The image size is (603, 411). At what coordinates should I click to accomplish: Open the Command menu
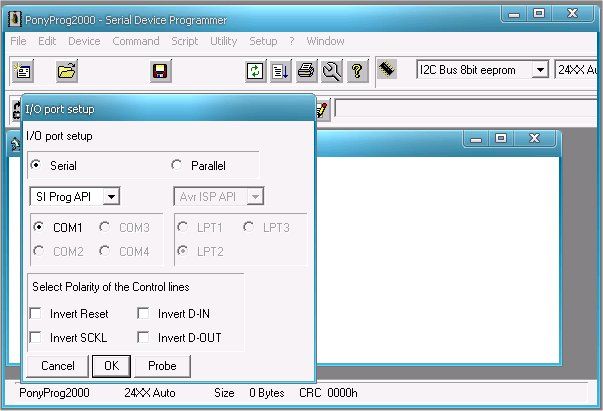136,41
